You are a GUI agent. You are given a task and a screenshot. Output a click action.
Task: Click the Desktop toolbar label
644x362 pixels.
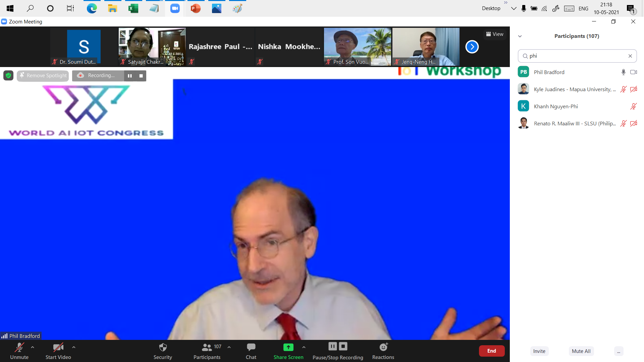tap(491, 8)
